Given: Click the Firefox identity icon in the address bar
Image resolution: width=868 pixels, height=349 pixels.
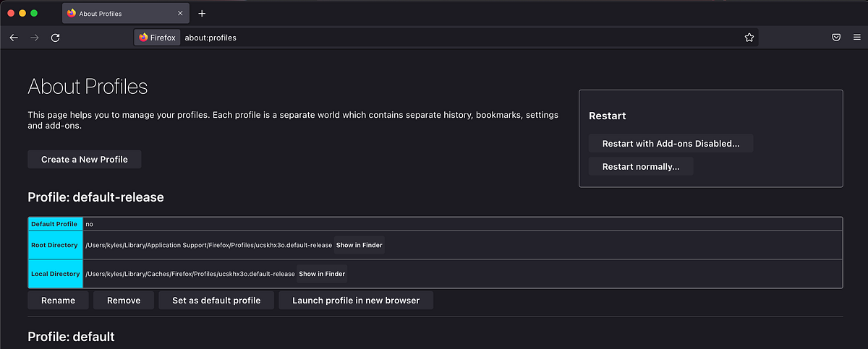Looking at the screenshot, I should (x=157, y=38).
